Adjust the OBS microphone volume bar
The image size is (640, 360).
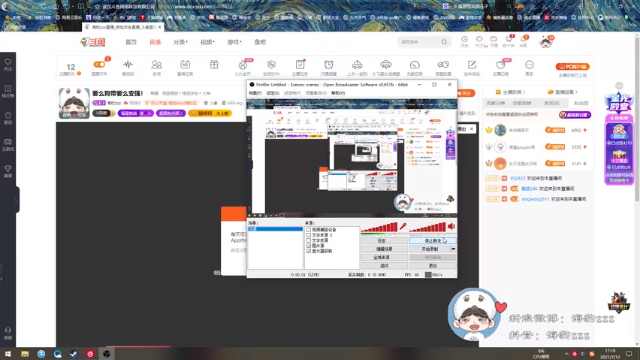tap(379, 227)
